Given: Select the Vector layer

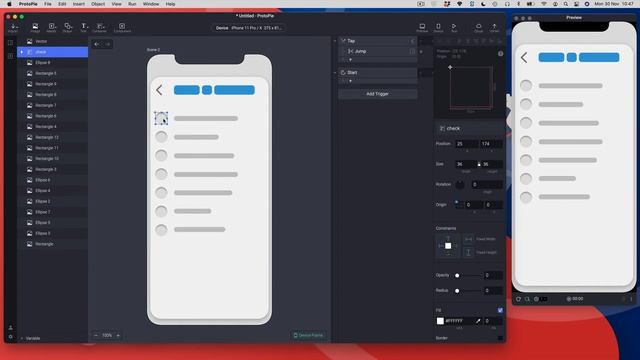Looking at the screenshot, I should [53, 41].
